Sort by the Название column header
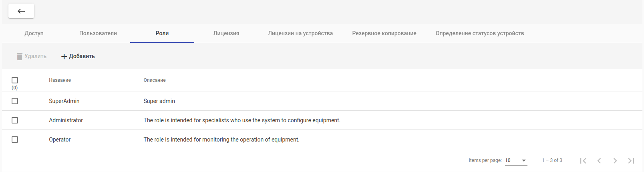Viewport: 644px width, 172px height. [60, 80]
